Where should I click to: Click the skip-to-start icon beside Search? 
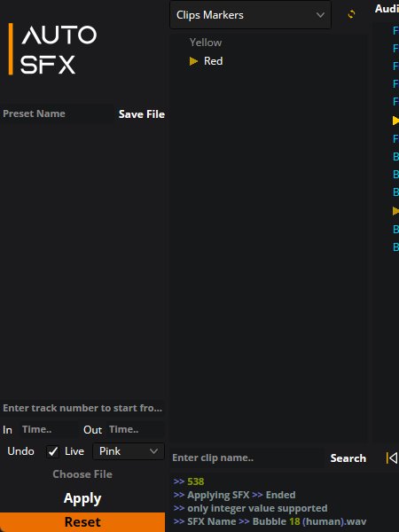392,458
